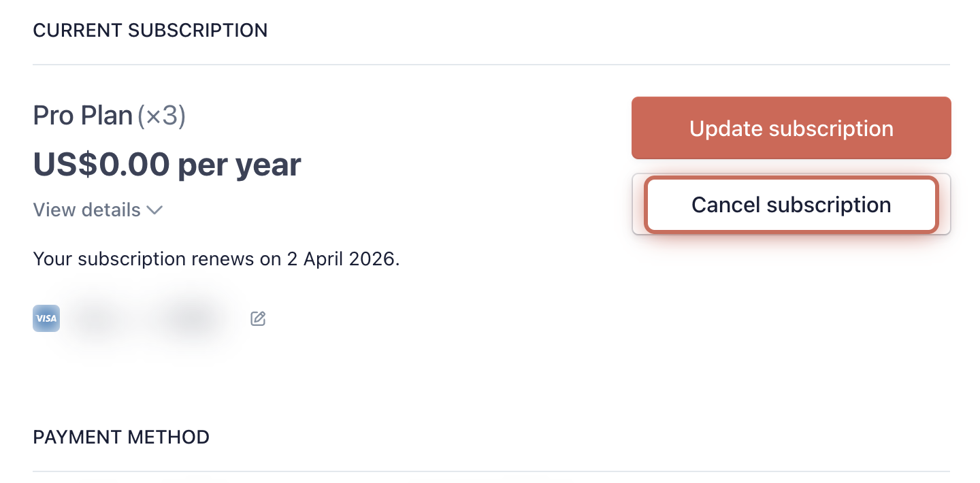Expand the View details link
Viewport: 980px width, 483px height.
[98, 210]
